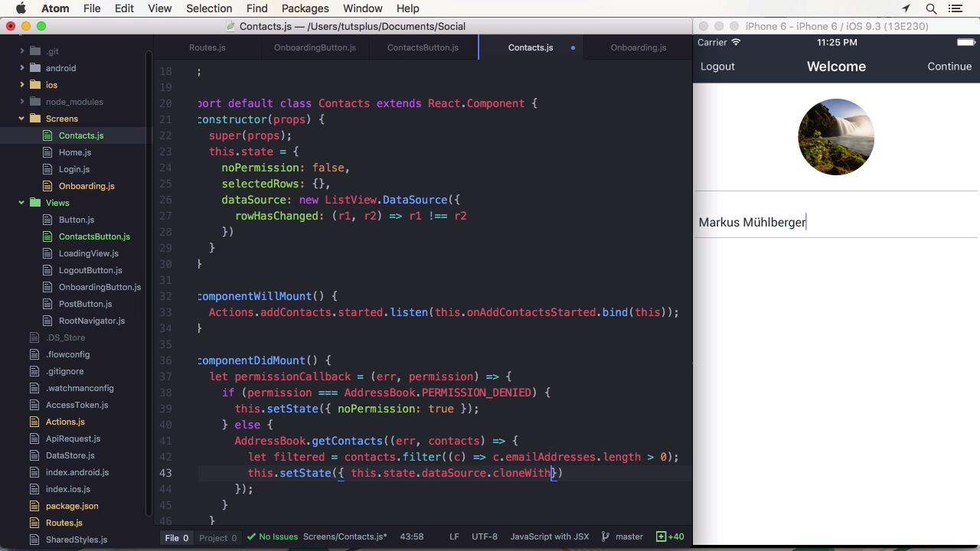The image size is (980, 551).
Task: Open Button.js in the tree view
Action: [x=77, y=220]
